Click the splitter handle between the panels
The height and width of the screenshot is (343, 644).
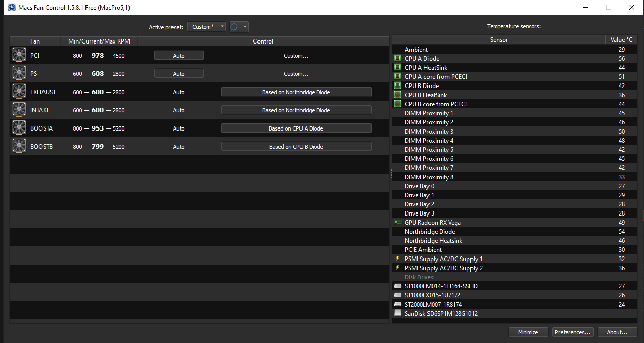391,173
